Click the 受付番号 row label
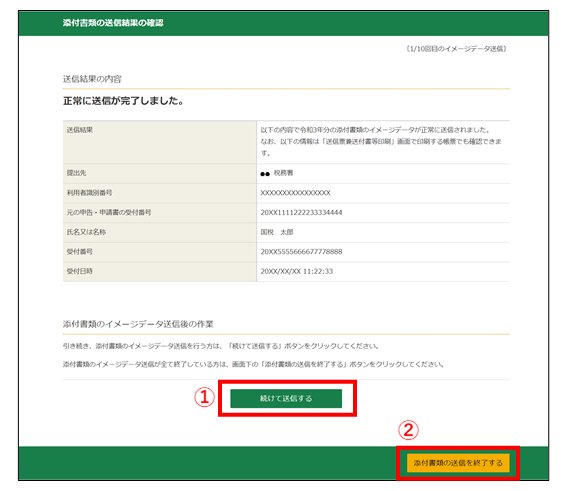The height and width of the screenshot is (491, 567). pyautogui.click(x=80, y=252)
